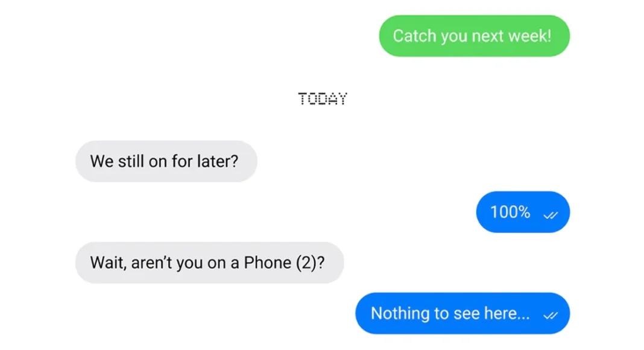Click the 'Phone (2)' text in the gray bubble
Viewport: 644px width, 350px height.
(x=284, y=263)
